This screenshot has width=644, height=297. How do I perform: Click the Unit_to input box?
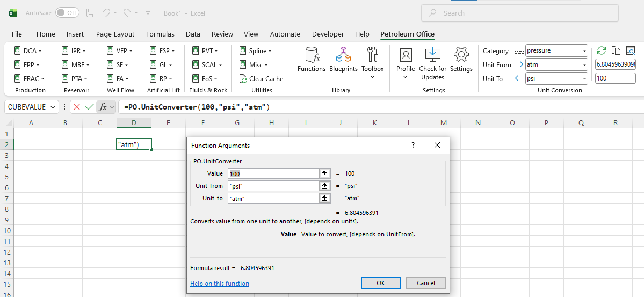coord(273,198)
